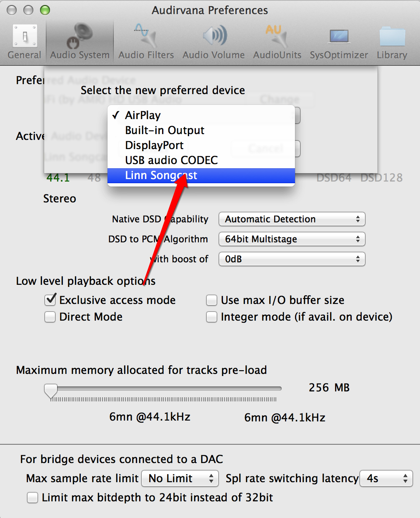Enable Direct Mode checkbox
The image size is (420, 518).
click(x=50, y=317)
